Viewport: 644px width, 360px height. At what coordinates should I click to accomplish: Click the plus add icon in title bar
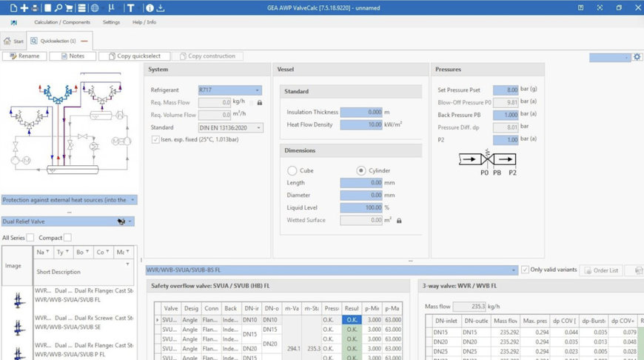[x=24, y=8]
